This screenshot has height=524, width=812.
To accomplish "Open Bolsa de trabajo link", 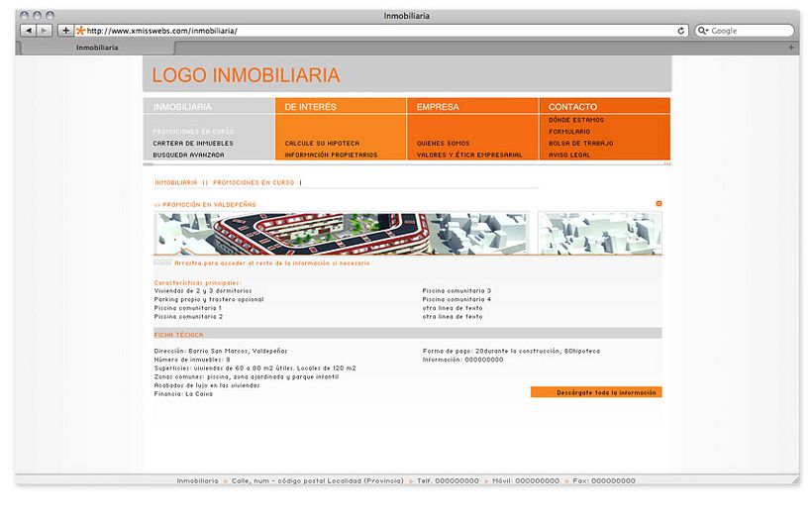I will 580,143.
